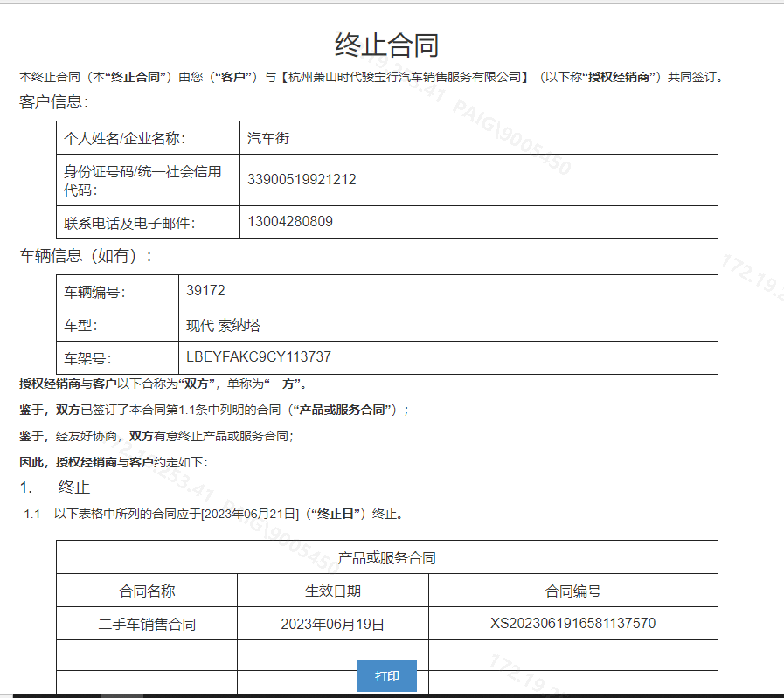Select the phone number 13004280809
The width and height of the screenshot is (784, 698).
point(290,221)
